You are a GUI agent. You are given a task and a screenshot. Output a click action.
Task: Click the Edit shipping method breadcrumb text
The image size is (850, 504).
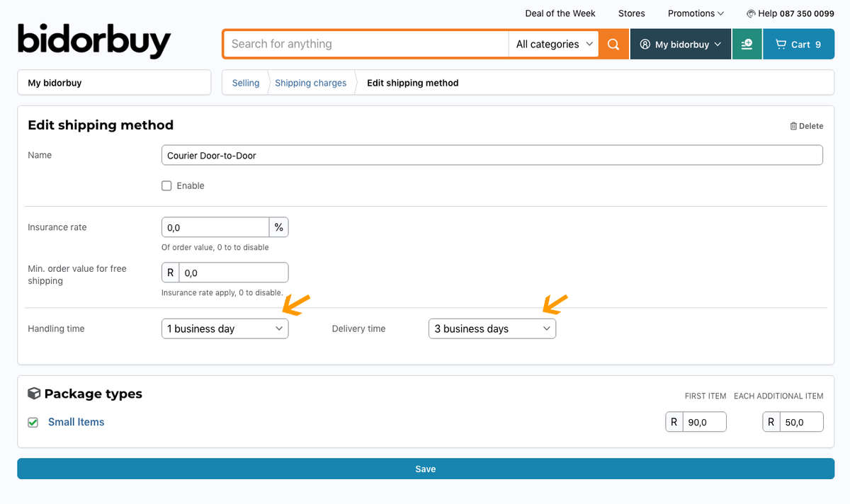click(x=413, y=83)
